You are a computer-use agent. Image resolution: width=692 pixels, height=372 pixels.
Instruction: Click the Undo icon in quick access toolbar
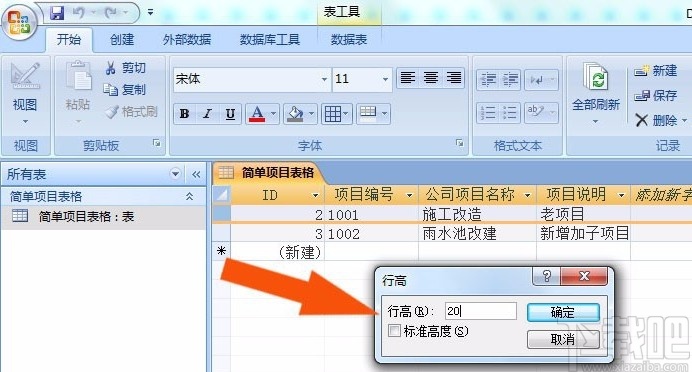coord(79,13)
